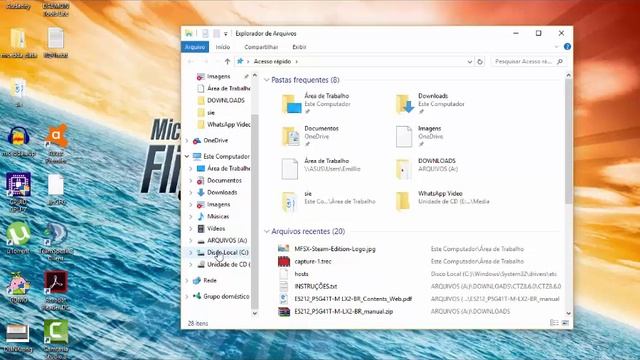640x360 pixels.
Task: Click the Downloads arrow icon in the tree
Action: (200, 192)
